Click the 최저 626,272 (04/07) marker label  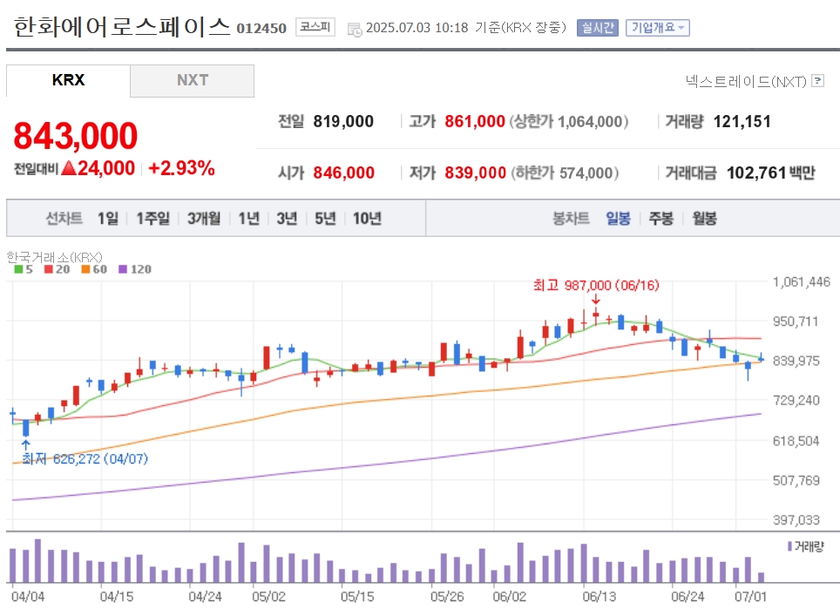[85, 459]
